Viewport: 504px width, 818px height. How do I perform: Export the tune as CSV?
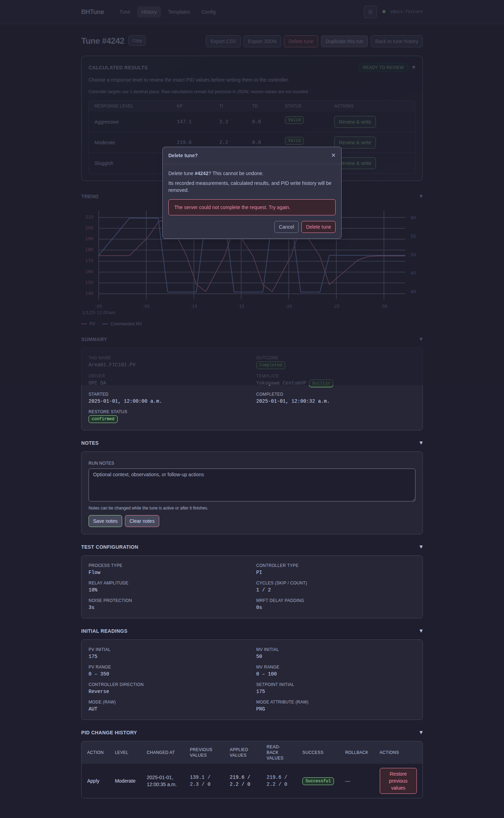coord(223,41)
